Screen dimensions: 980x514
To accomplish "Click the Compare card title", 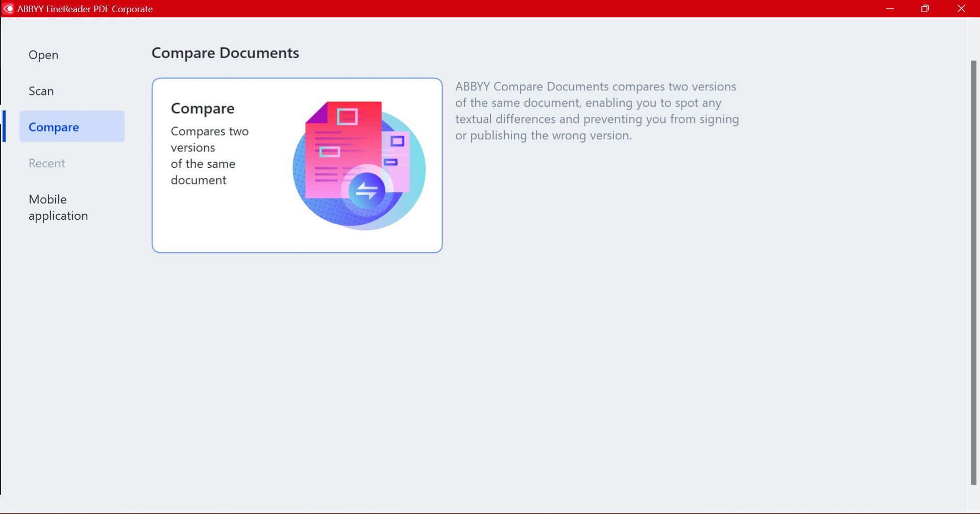I will click(203, 108).
